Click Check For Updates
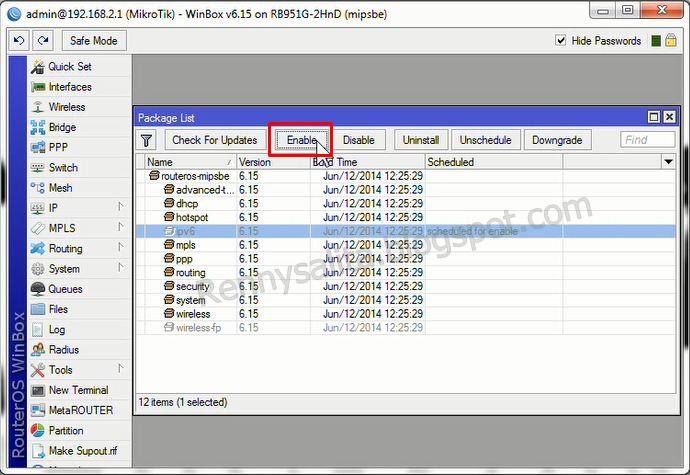 coord(215,140)
